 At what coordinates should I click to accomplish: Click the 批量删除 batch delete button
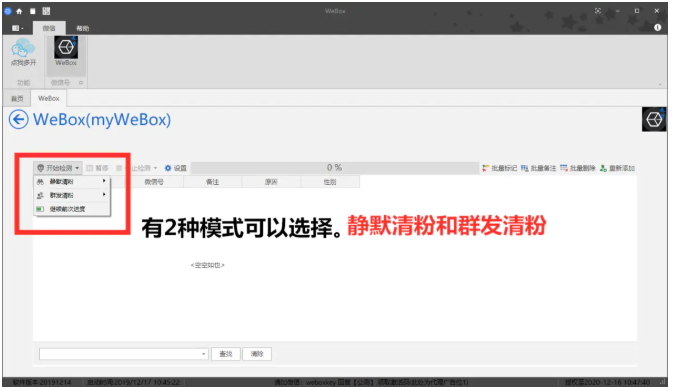click(x=578, y=168)
